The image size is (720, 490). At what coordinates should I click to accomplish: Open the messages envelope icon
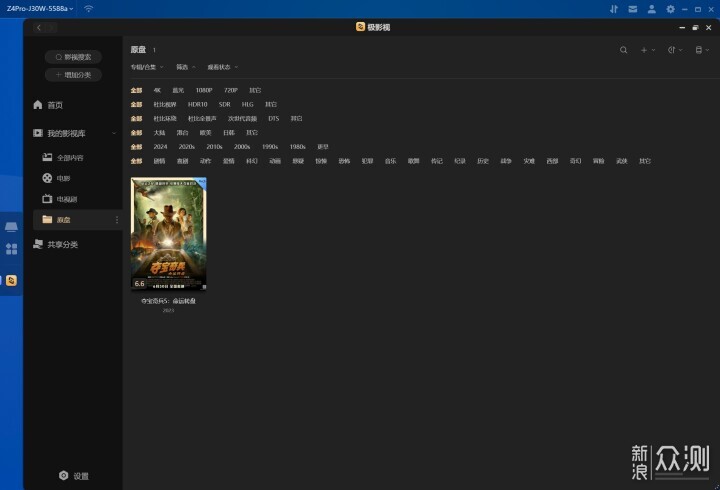point(633,9)
